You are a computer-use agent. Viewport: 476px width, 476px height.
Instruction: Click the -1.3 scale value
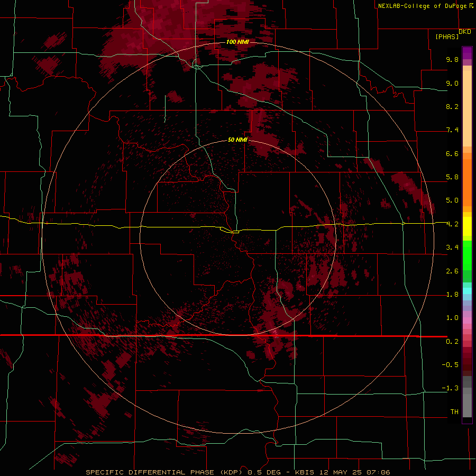pyautogui.click(x=450, y=388)
